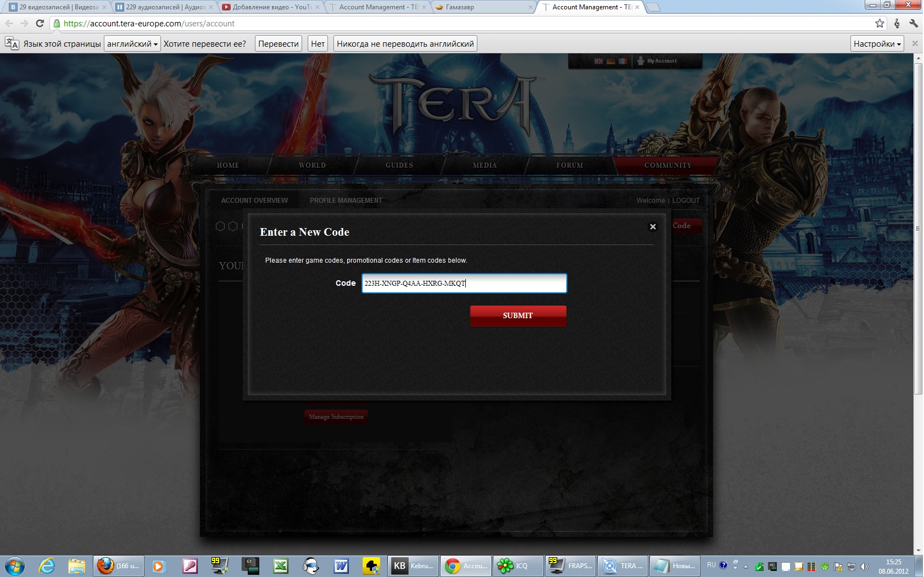Click the 'Enter a New Code' heading

point(304,232)
